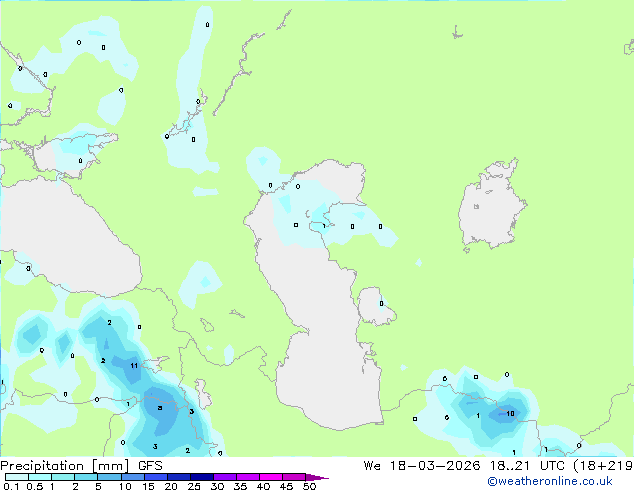Click the 'Precipitation [mm]' title text

tap(64, 466)
